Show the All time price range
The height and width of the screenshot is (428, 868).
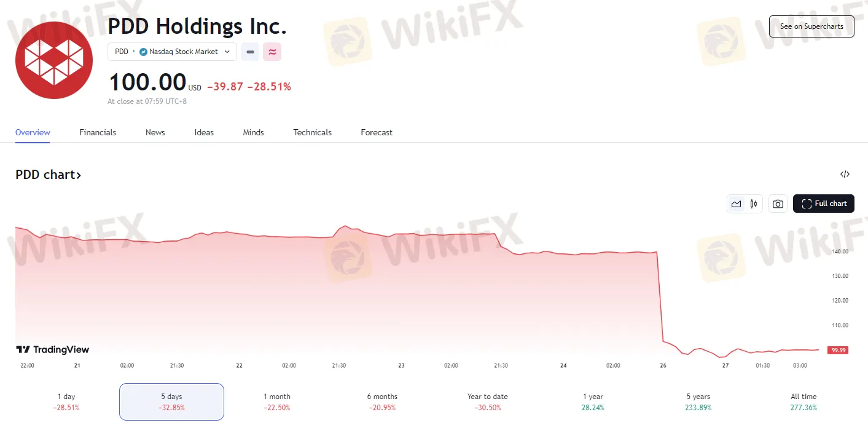(x=803, y=402)
